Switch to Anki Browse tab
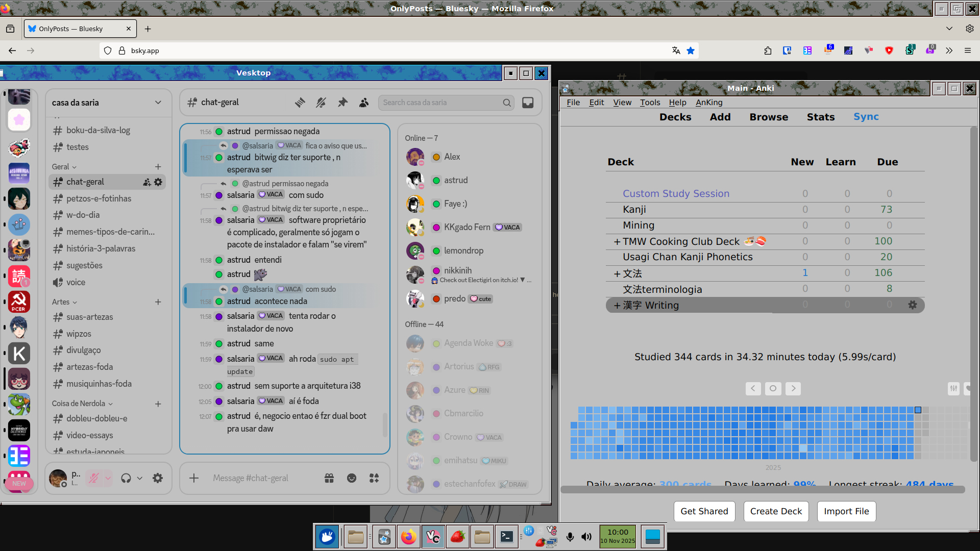This screenshot has width=980, height=551. click(x=768, y=117)
